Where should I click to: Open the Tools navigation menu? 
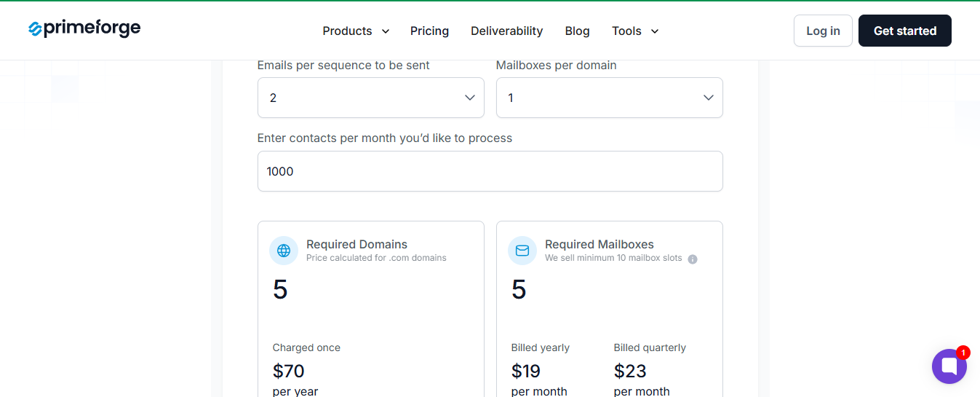tap(626, 31)
